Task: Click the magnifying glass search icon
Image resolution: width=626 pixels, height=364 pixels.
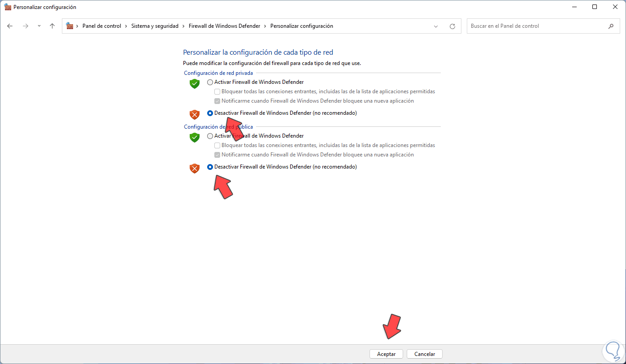Action: pos(611,26)
